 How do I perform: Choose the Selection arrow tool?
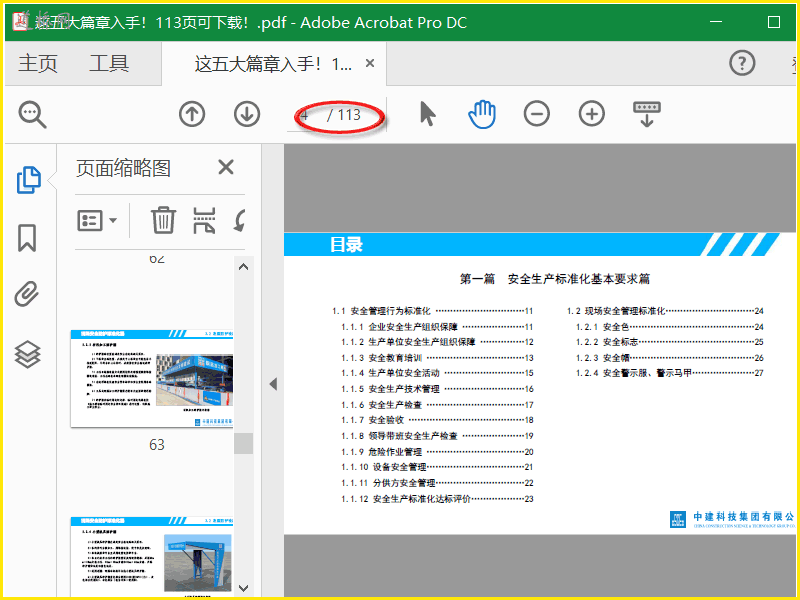[x=428, y=114]
